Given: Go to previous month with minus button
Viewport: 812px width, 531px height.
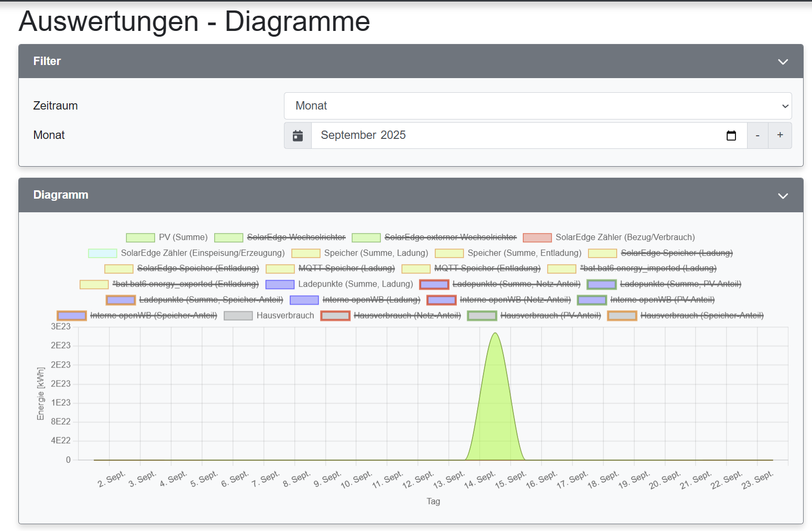Looking at the screenshot, I should pyautogui.click(x=758, y=136).
